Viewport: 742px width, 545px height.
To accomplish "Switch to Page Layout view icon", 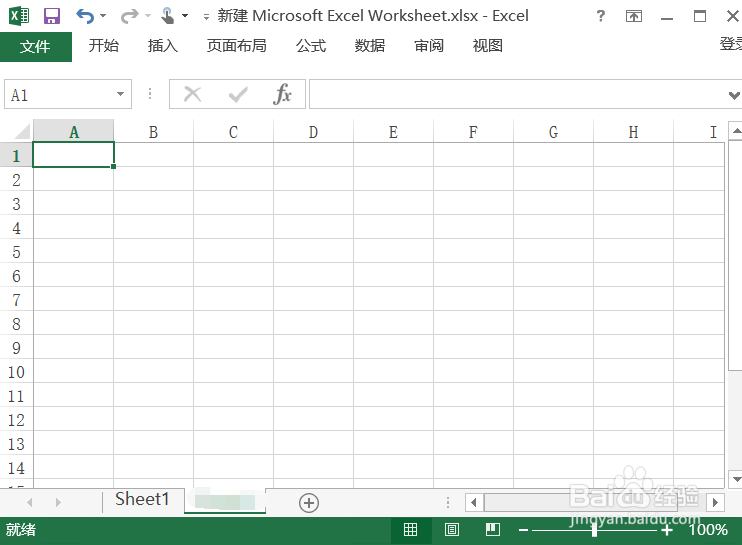I will pos(452,529).
